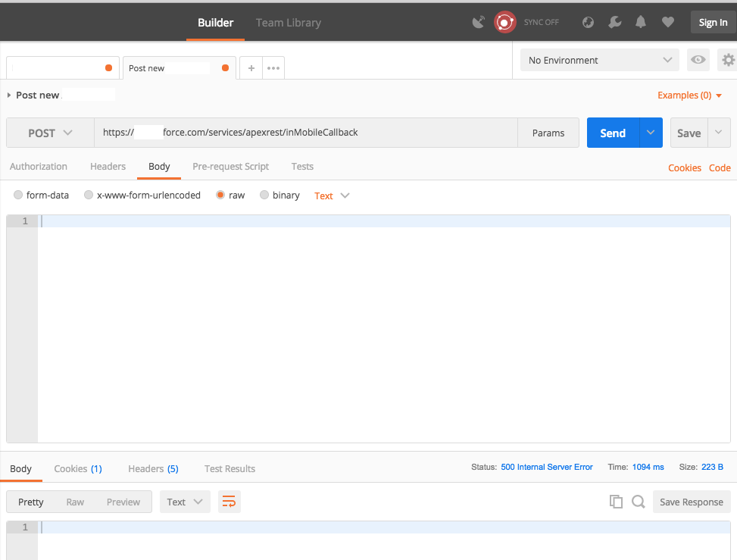Image resolution: width=737 pixels, height=560 pixels.
Task: Open the Pre-request Script tab
Action: (x=230, y=166)
